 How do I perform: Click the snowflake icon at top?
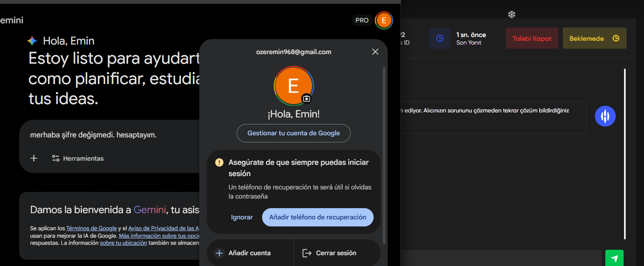512,15
